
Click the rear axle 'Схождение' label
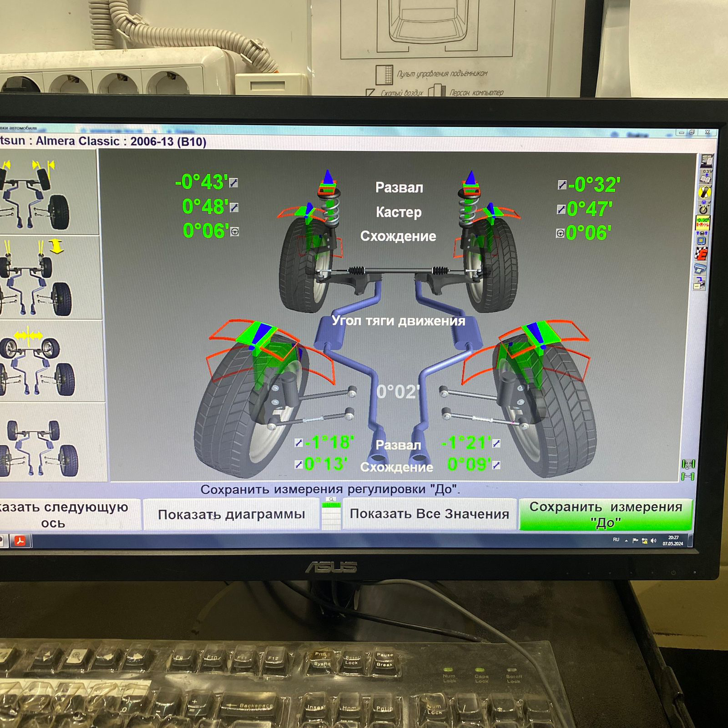click(397, 467)
